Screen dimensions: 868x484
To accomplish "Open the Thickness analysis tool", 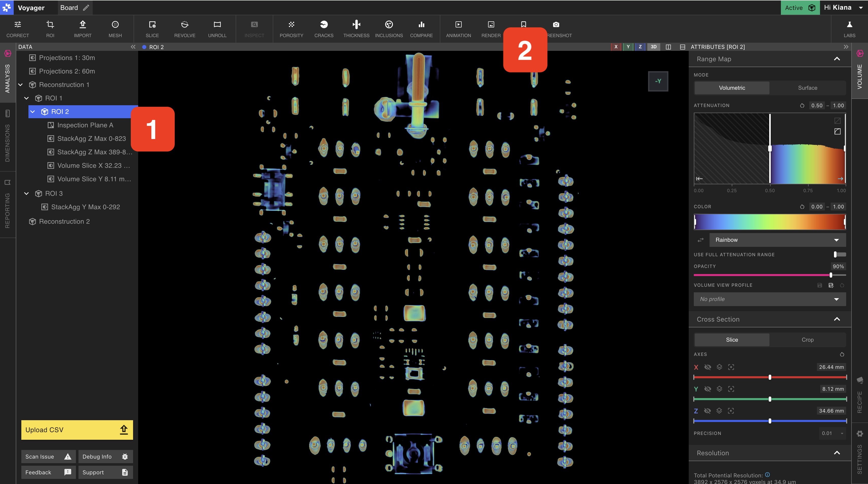I will [x=357, y=29].
